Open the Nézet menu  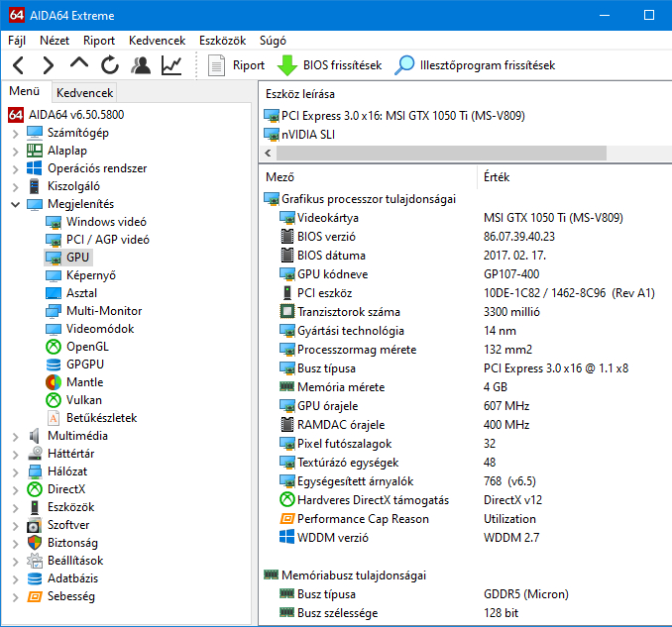(x=55, y=41)
